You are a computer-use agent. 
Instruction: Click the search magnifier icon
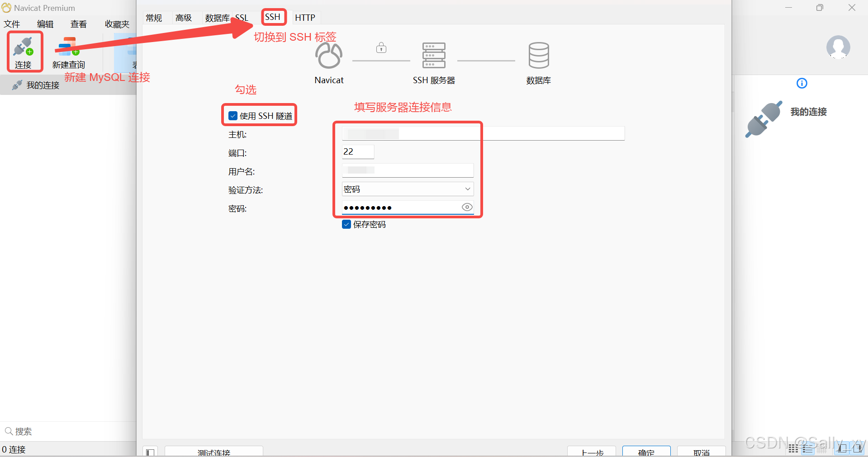tap(8, 431)
